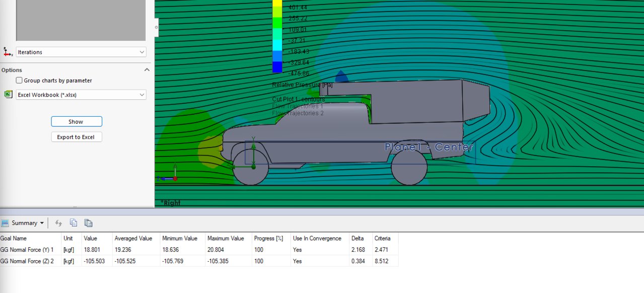Click the *Right view name label

click(x=170, y=203)
